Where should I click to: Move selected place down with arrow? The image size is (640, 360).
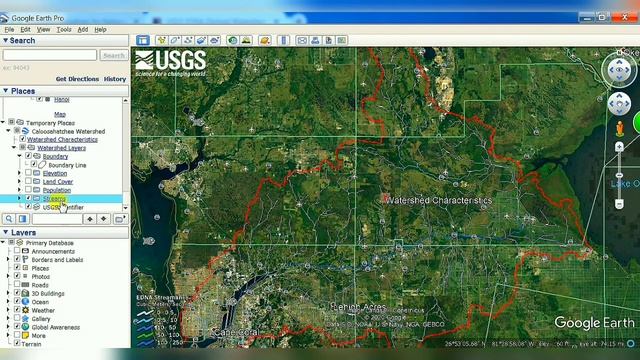click(104, 219)
